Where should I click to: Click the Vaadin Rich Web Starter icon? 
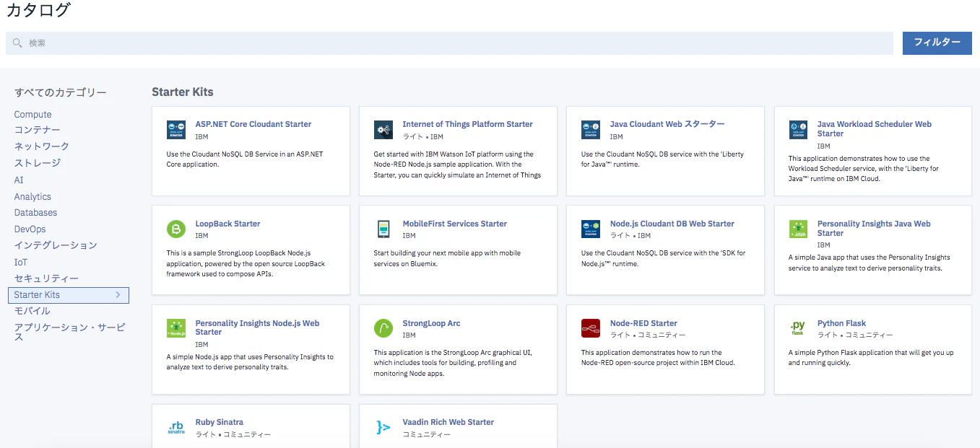(383, 428)
